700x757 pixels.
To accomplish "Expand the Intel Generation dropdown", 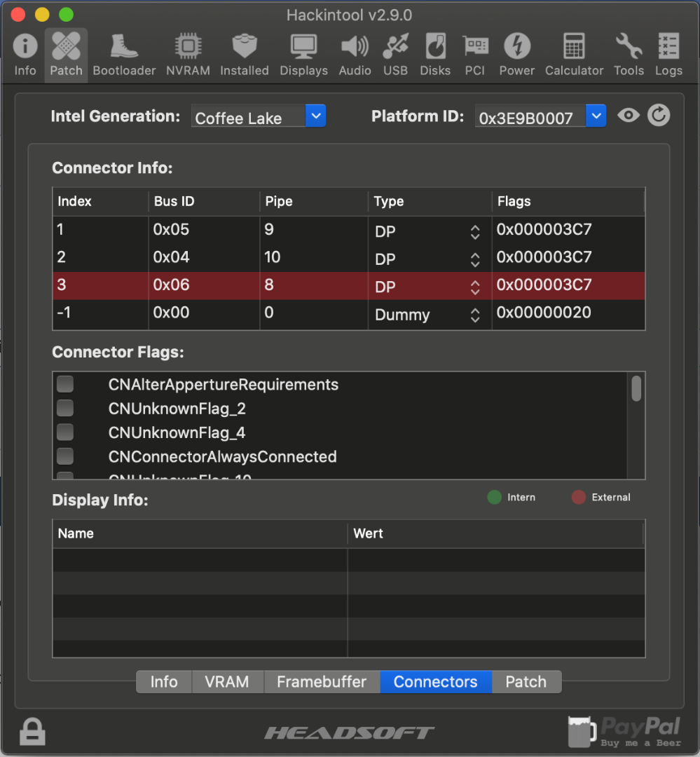I will pyautogui.click(x=316, y=116).
